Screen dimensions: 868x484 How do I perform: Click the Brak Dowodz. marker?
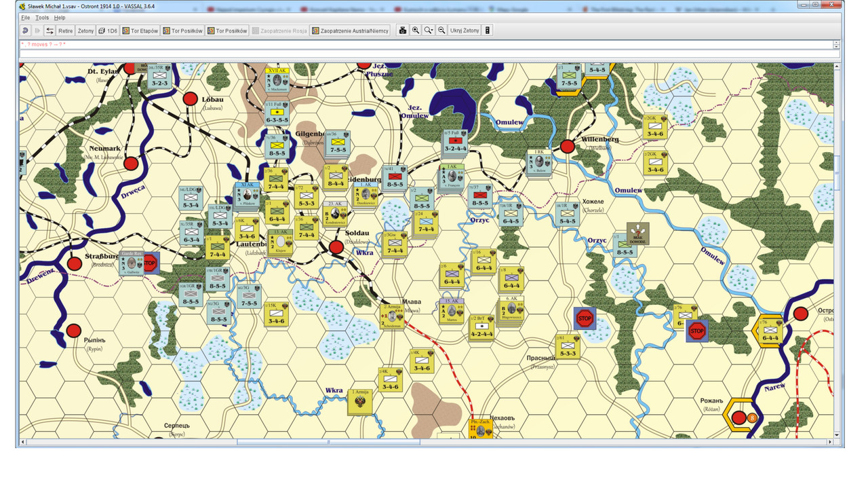[x=637, y=234]
